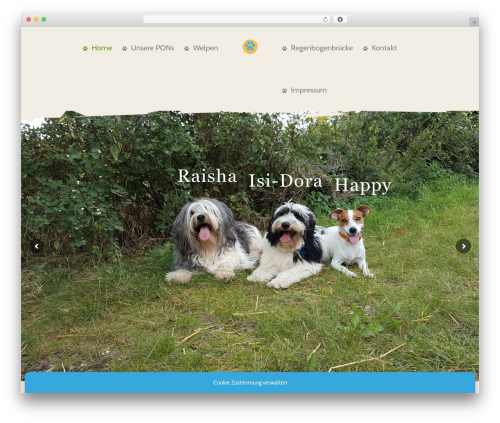Click the paw icon beside Home
The image size is (500, 423).
click(85, 48)
